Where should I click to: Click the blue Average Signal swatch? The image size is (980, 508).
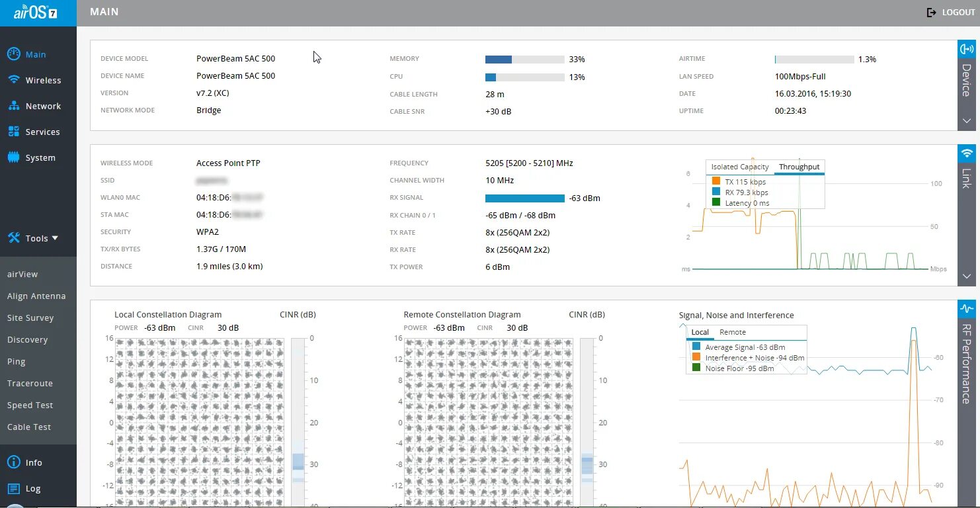(696, 347)
